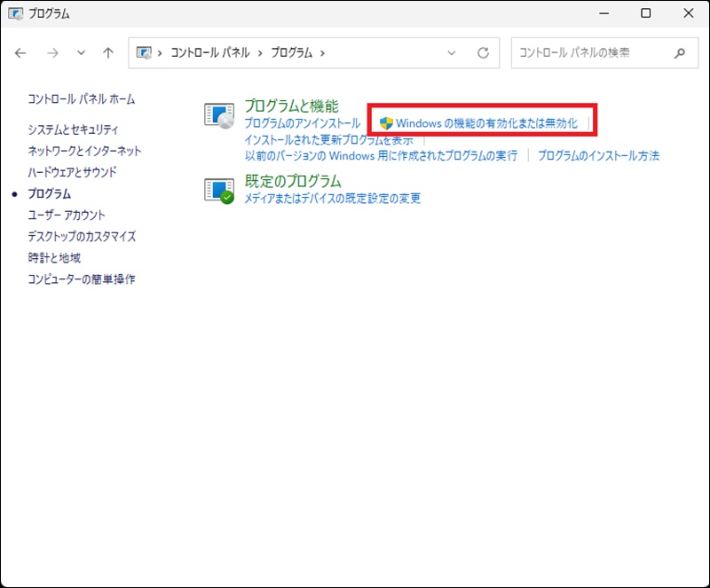Open the プログラムと機能 heading link
Image resolution: width=710 pixels, height=588 pixels.
click(291, 106)
